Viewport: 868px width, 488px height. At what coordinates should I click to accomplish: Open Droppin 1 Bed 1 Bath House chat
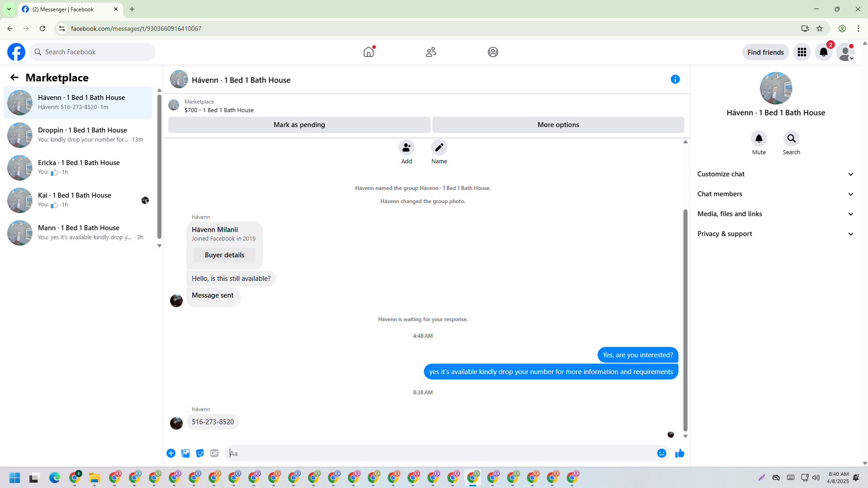click(x=78, y=135)
